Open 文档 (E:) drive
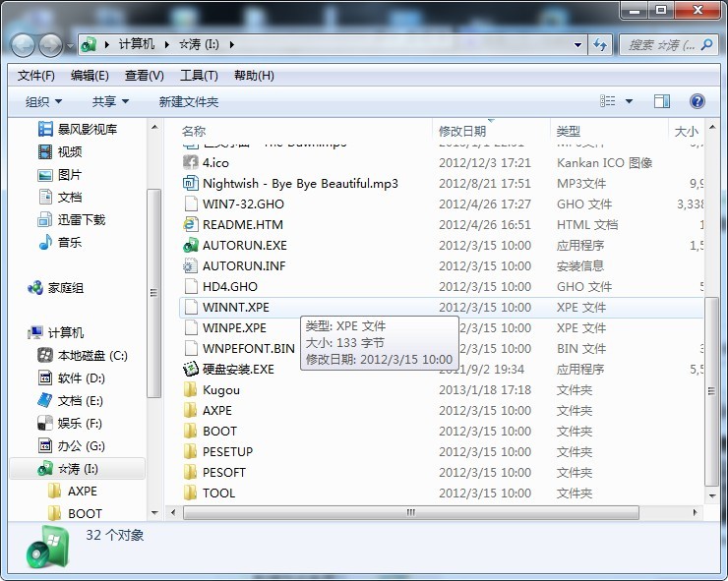This screenshot has height=581, width=728. [x=70, y=400]
